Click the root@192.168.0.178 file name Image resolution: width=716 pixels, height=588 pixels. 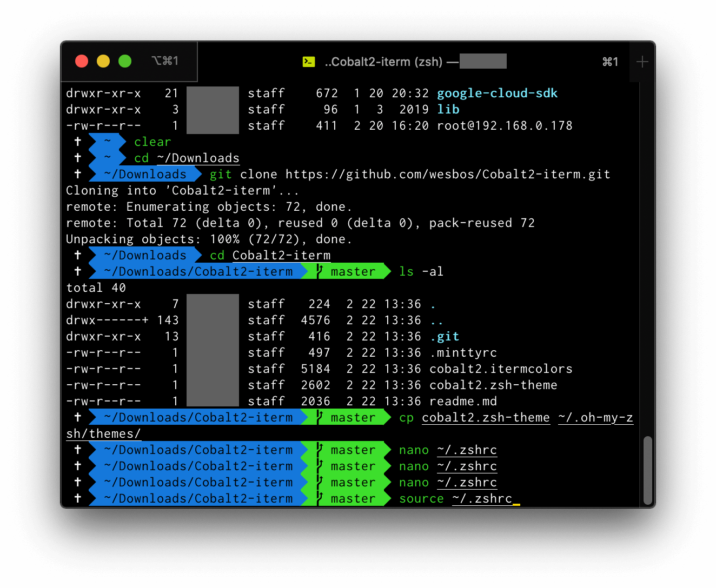(505, 126)
